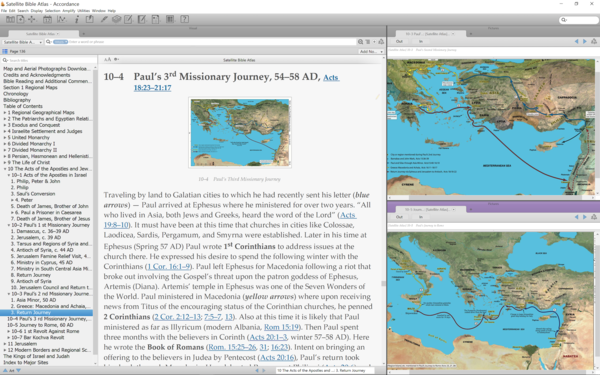The width and height of the screenshot is (600, 375).
Task: Open the calendar toolbar icon
Action: click(x=47, y=19)
